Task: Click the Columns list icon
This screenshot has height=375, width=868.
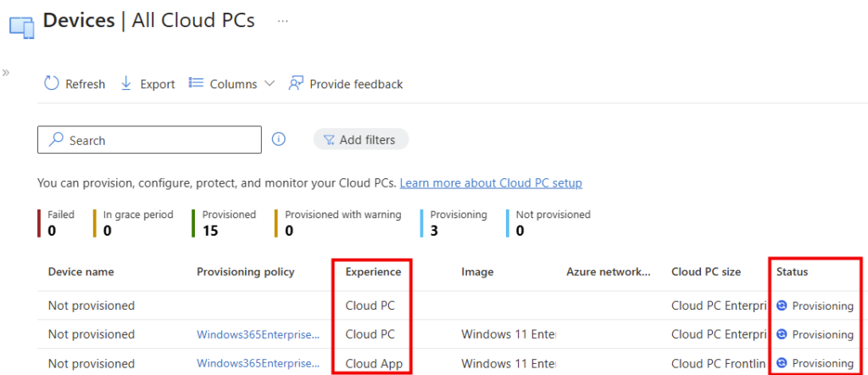Action: (x=196, y=83)
